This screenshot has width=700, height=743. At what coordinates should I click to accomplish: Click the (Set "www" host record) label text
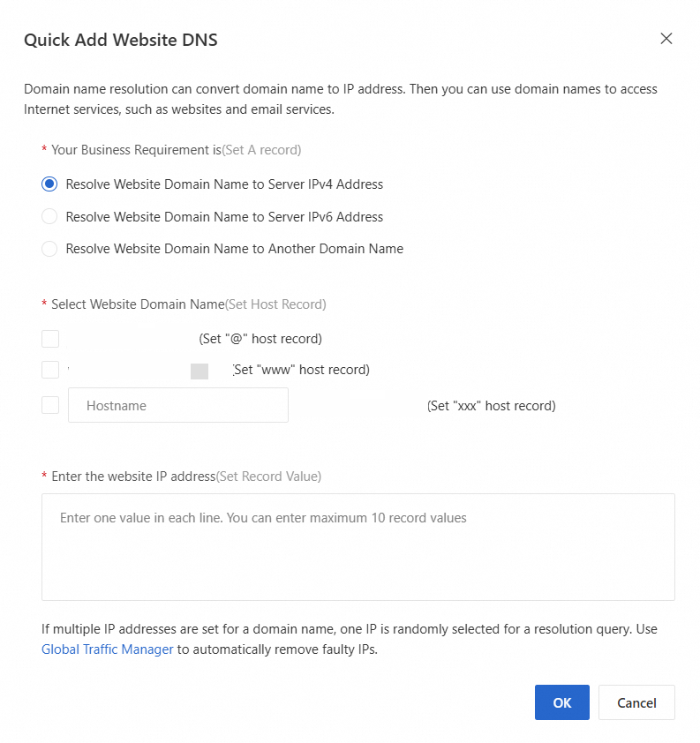(x=301, y=370)
